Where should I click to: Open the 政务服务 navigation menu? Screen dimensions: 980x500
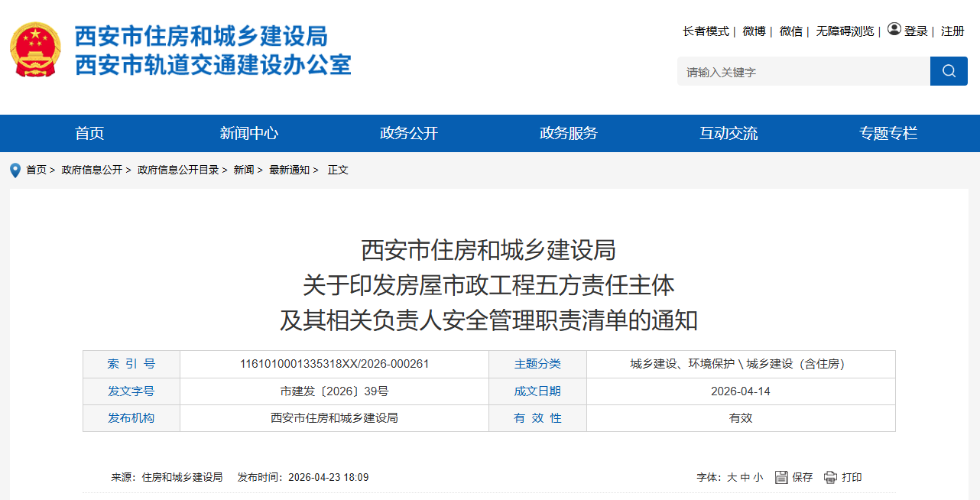569,133
